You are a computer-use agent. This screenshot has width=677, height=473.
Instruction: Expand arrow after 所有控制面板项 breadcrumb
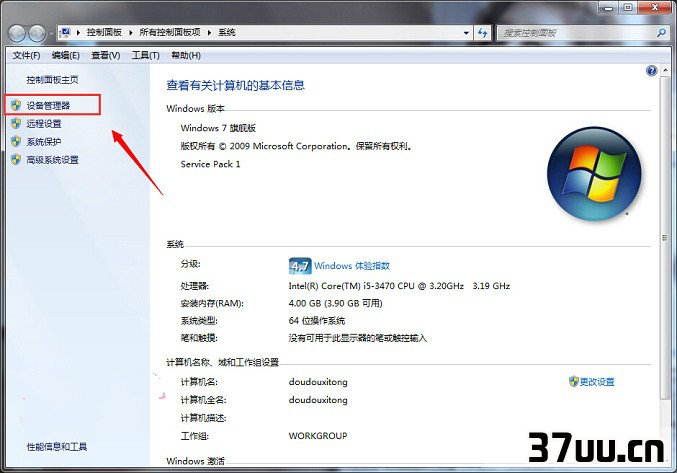coord(209,32)
